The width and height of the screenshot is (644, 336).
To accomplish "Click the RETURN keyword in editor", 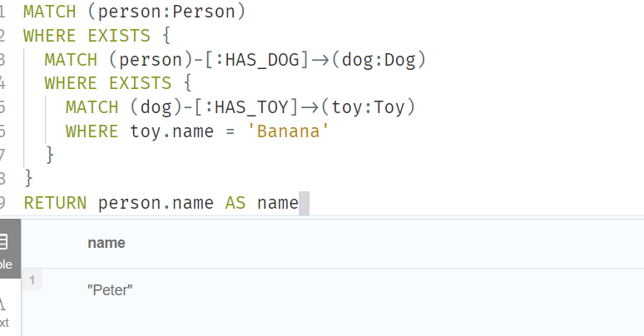I will click(55, 203).
